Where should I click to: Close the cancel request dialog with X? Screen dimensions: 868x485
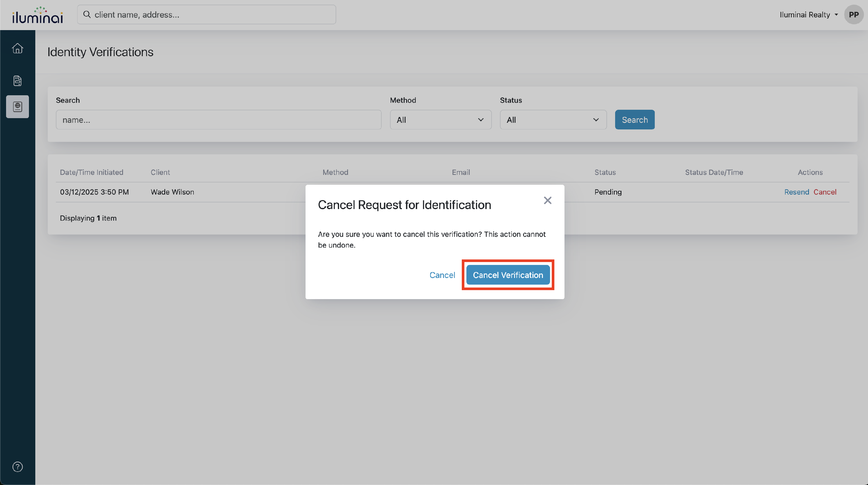tap(547, 200)
